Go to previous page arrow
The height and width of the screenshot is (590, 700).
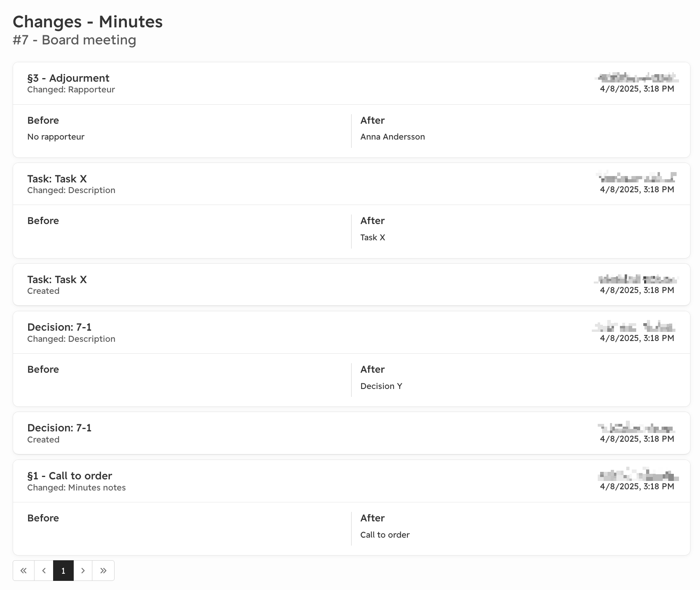pos(44,571)
